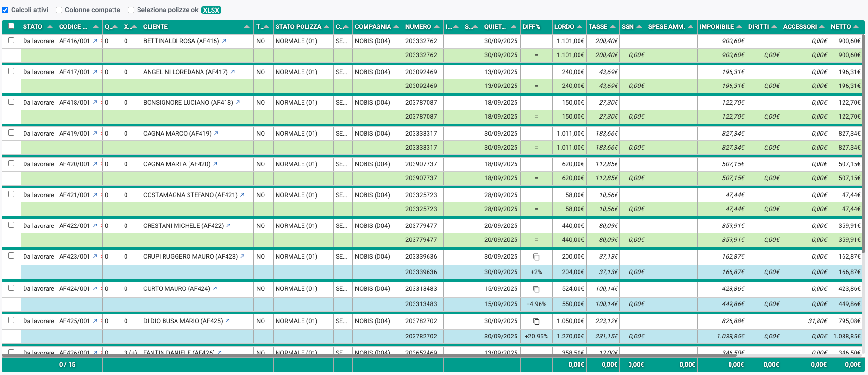868x375 pixels.
Task: Click copy icon in CRUPI RUGGERO MAURO row
Action: tap(536, 257)
